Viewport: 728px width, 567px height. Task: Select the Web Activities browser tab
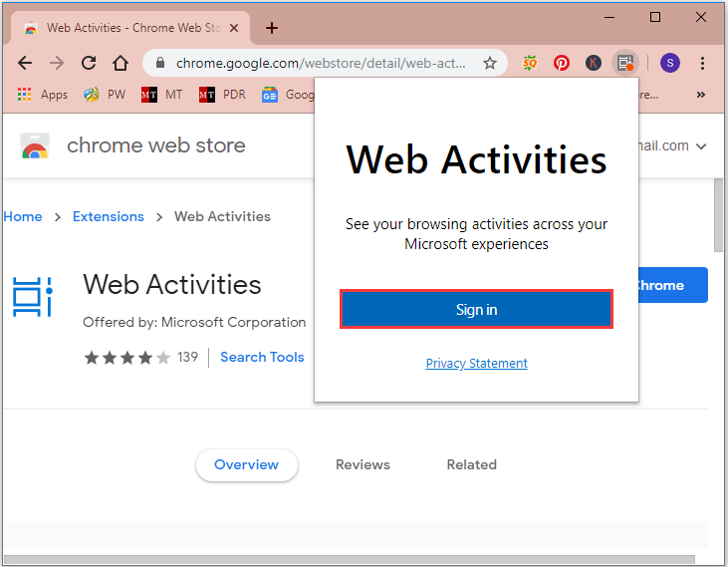130,28
